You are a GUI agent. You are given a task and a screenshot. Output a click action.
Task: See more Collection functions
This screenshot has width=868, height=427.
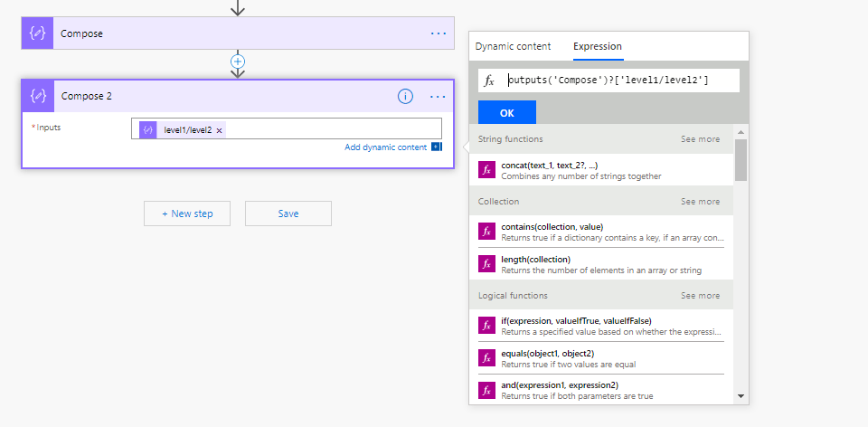(700, 202)
